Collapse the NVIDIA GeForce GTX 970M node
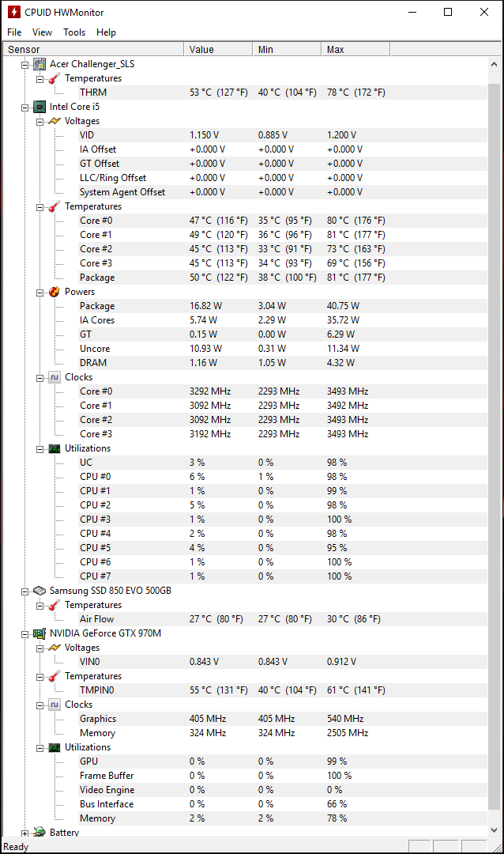The image size is (504, 854). click(25, 634)
